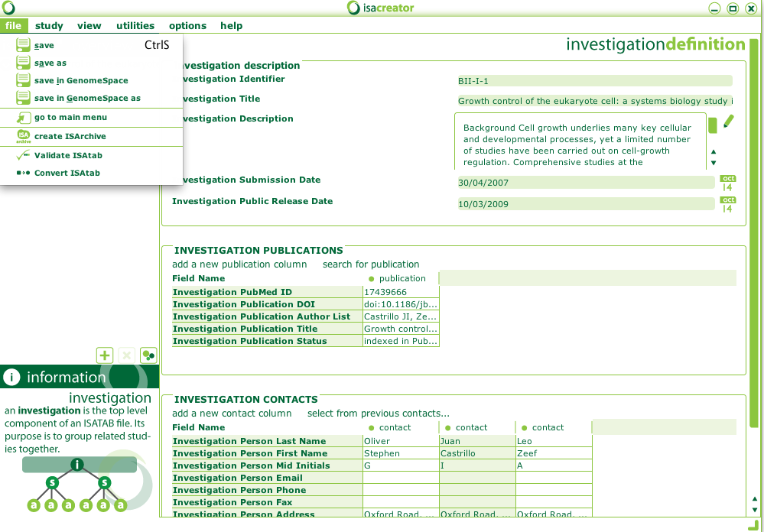Click Last Name cell Oliver
This screenshot has height=532, width=764.
pos(401,441)
